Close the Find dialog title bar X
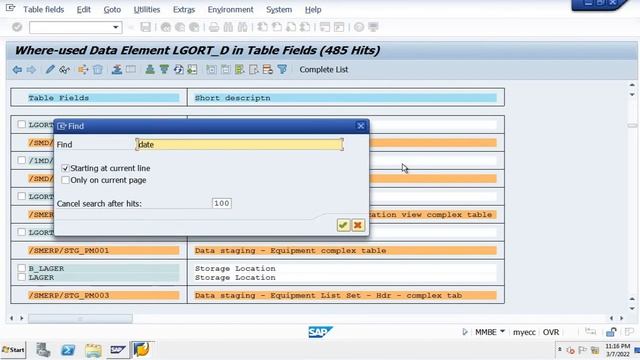 point(360,126)
